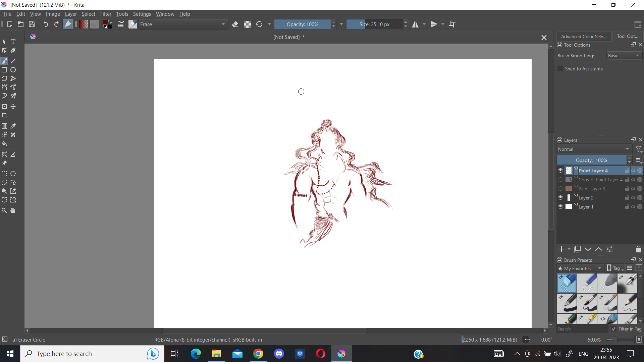Open Brush Smoothing Basic dropdown
This screenshot has height=362, width=644.
click(624, 56)
